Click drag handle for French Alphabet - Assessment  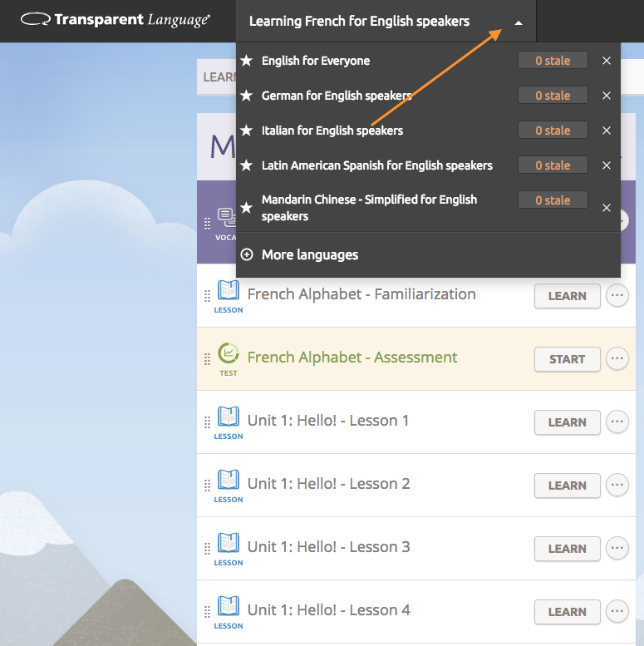(x=207, y=359)
